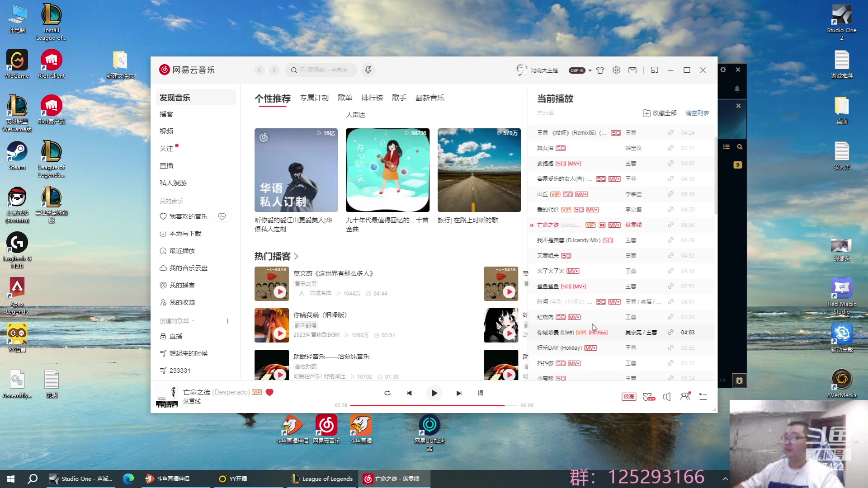This screenshot has height=488, width=868.
Task: Expand the VIP badge dropdown next to the username
Action: click(589, 70)
